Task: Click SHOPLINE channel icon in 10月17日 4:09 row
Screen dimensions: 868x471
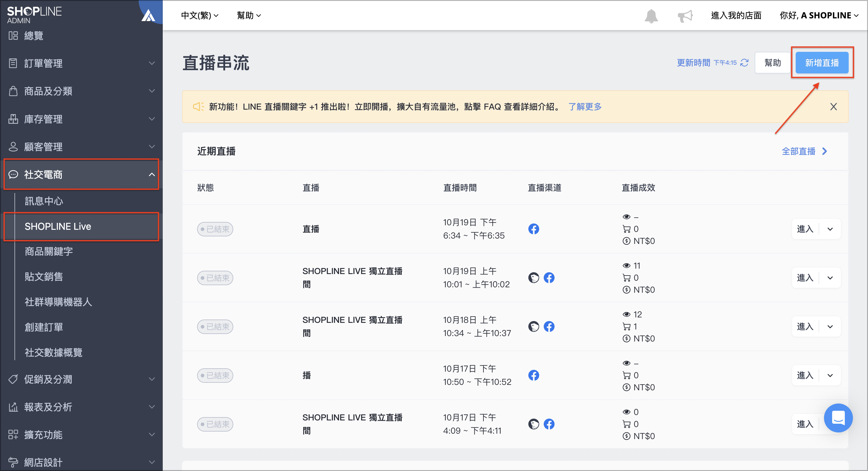Action: click(x=533, y=424)
